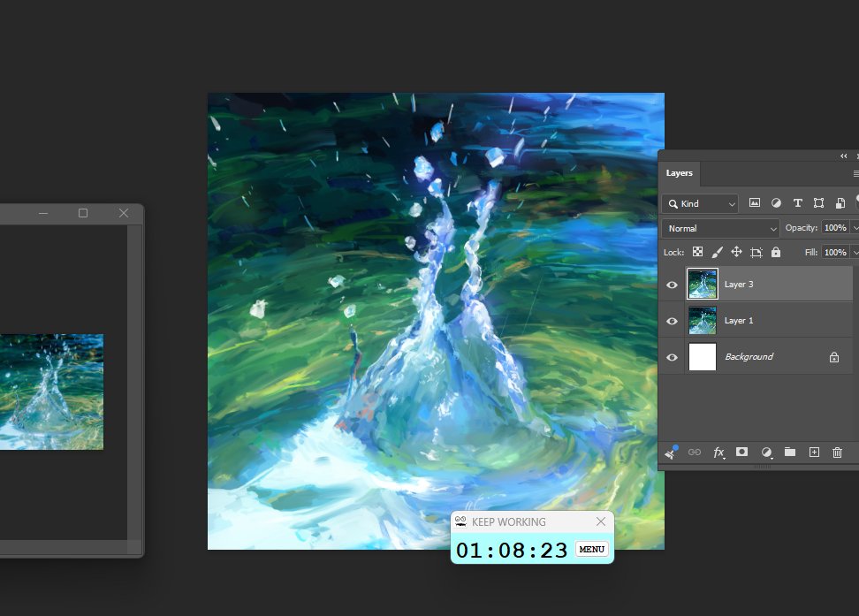
Task: Open the Kind filter dropdown
Action: pyautogui.click(x=700, y=203)
